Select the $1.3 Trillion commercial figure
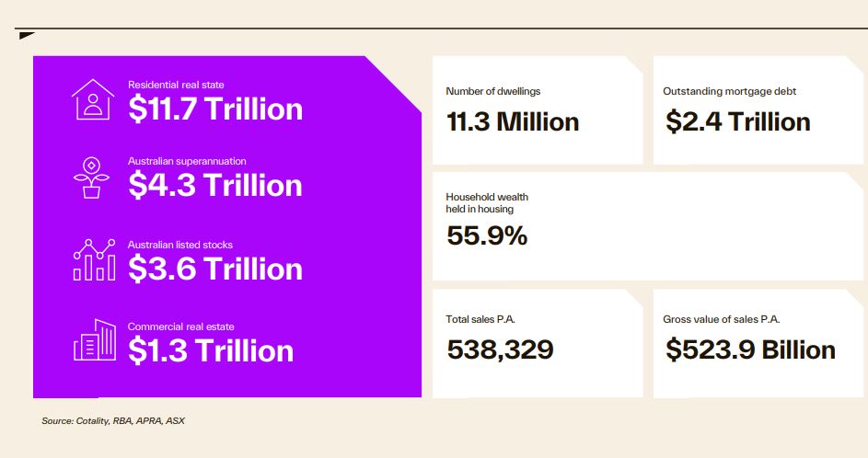 [x=211, y=350]
